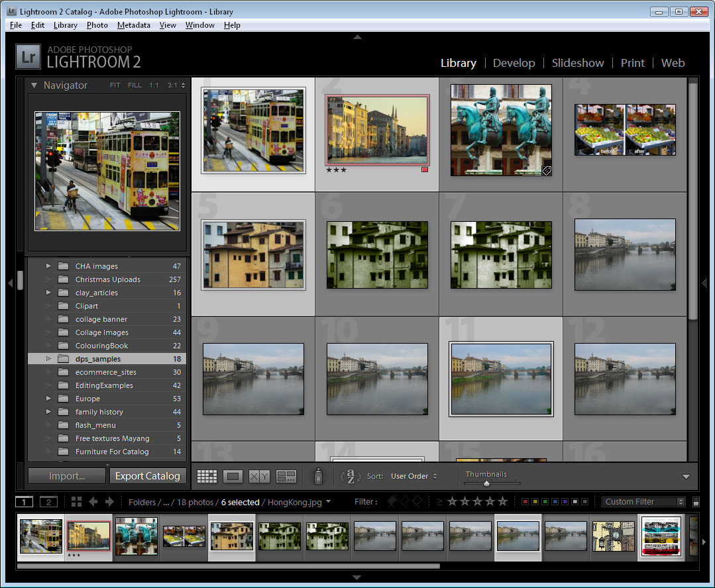Open the Metadata menu
715x588 pixels.
[134, 25]
